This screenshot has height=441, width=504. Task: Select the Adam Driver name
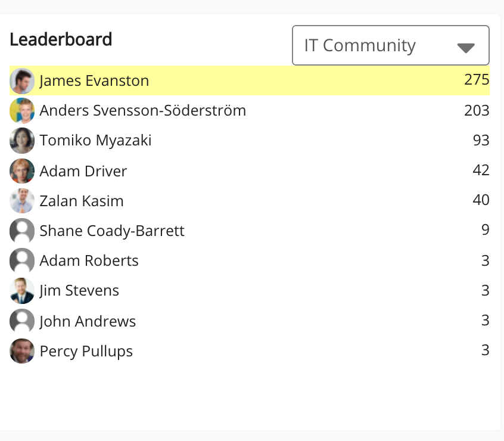tap(83, 172)
